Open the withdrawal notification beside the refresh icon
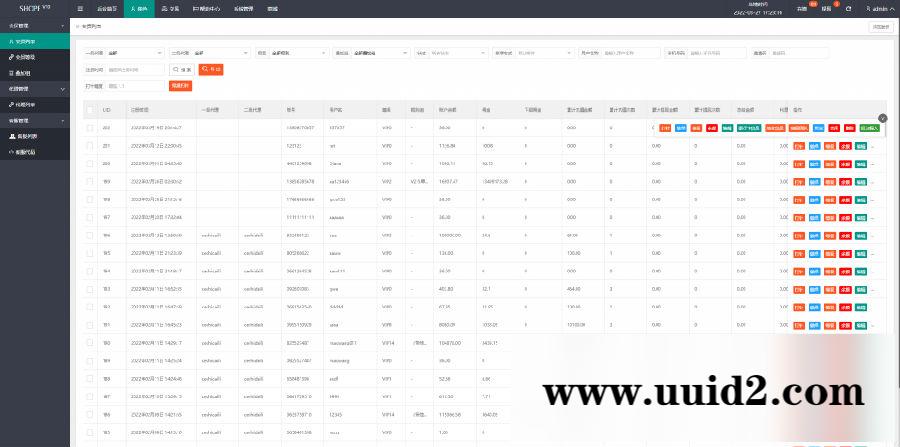 click(x=826, y=8)
